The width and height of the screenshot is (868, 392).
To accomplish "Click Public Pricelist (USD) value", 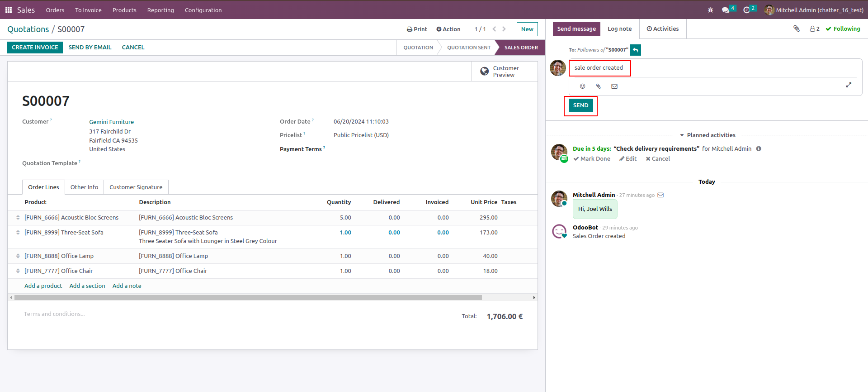I will 361,135.
